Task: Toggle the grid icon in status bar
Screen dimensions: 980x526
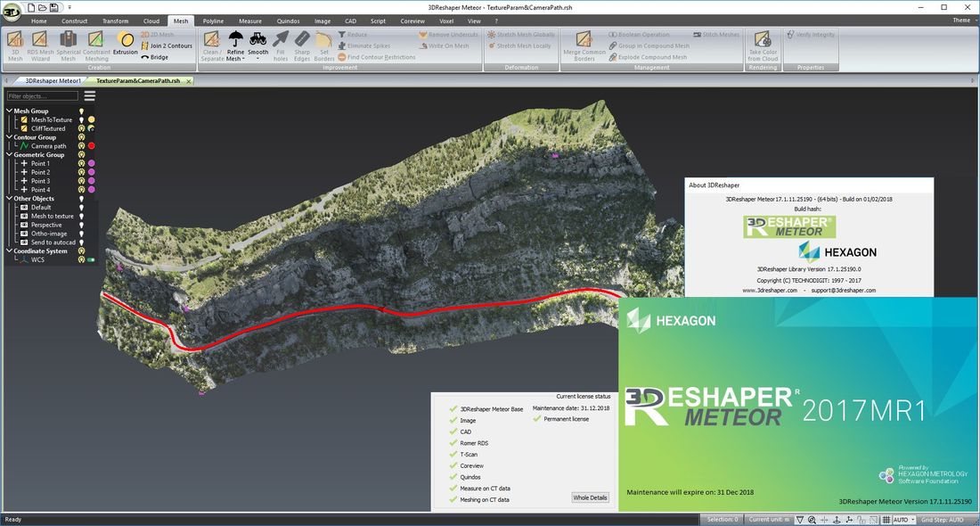Action: pos(886,520)
